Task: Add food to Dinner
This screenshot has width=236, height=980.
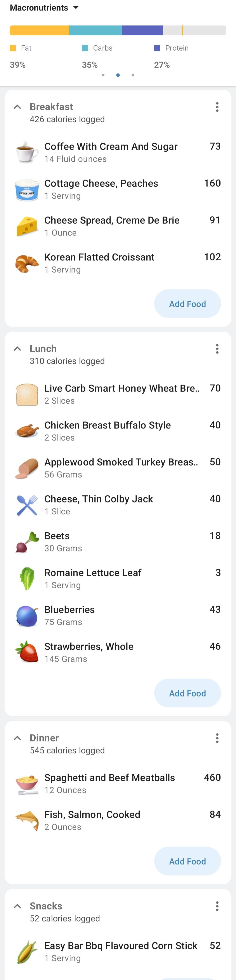Action: click(187, 861)
